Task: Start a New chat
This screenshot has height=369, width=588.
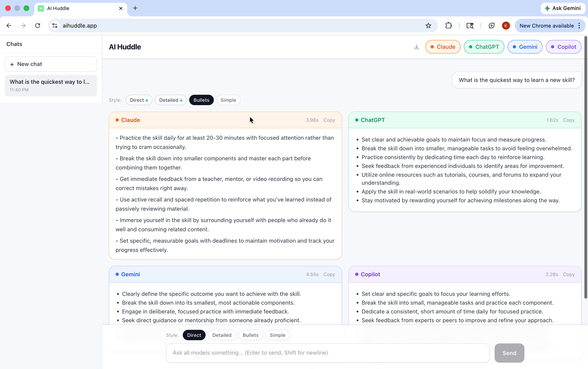Action: point(51,64)
